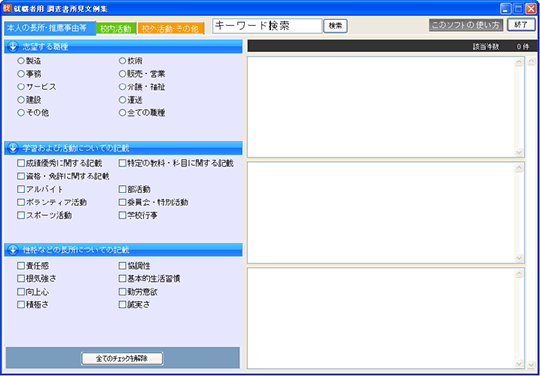
Task: Click the 検索 button
Action: coord(335,26)
